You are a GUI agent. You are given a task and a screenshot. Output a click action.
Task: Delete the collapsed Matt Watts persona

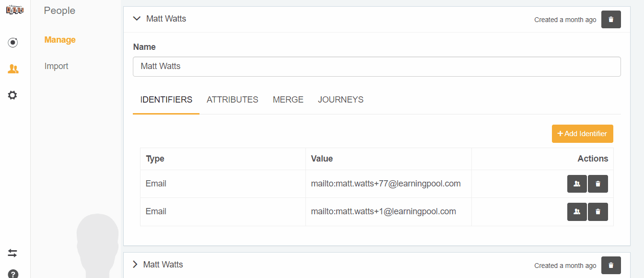coord(610,265)
